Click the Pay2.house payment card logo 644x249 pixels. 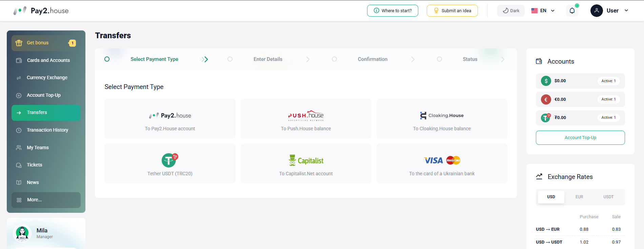170,115
